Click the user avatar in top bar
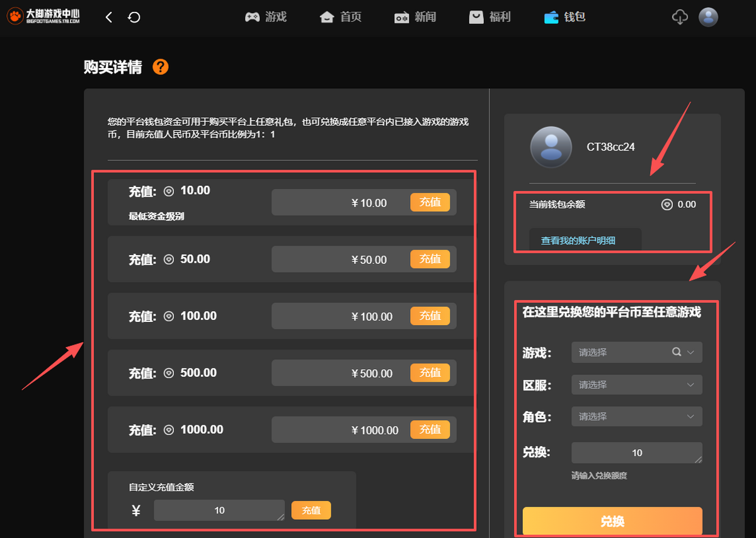 tap(709, 17)
